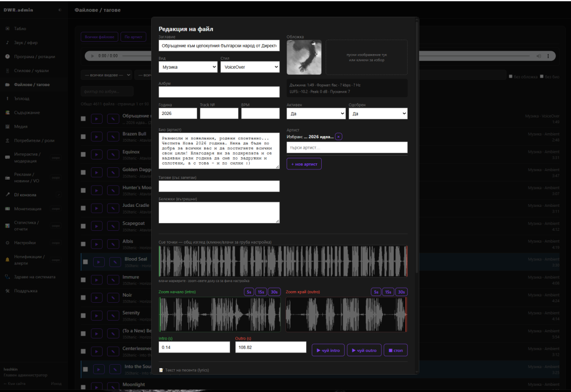Viewport: 571px width, 392px height.
Task: Expand the Стил dropdown showing VoiceOver
Action: (250, 67)
